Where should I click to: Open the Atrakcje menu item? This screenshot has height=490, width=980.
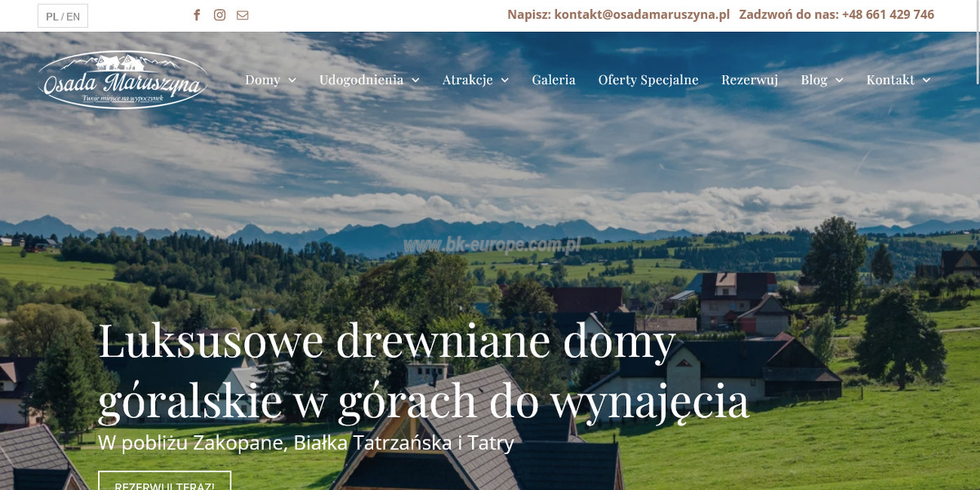(x=468, y=79)
